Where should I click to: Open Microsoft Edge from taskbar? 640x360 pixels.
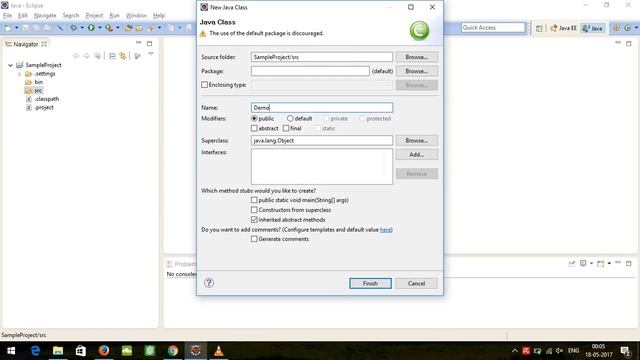[x=36, y=351]
